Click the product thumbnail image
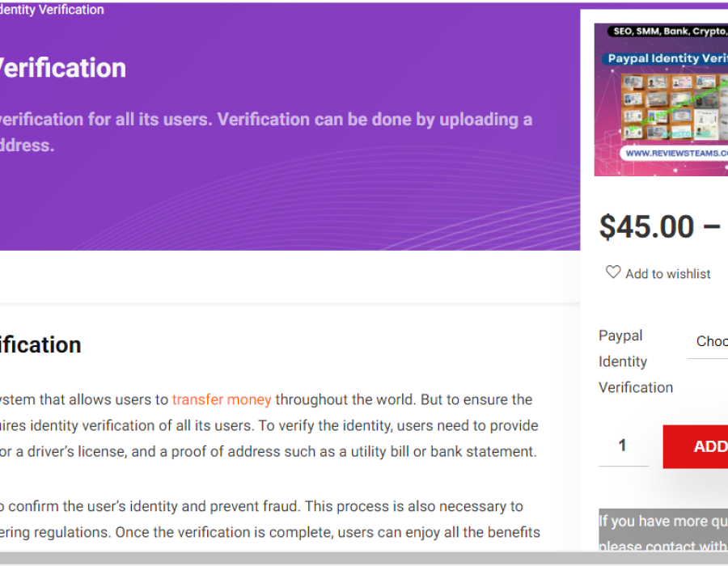The height and width of the screenshot is (566, 728). 661,99
